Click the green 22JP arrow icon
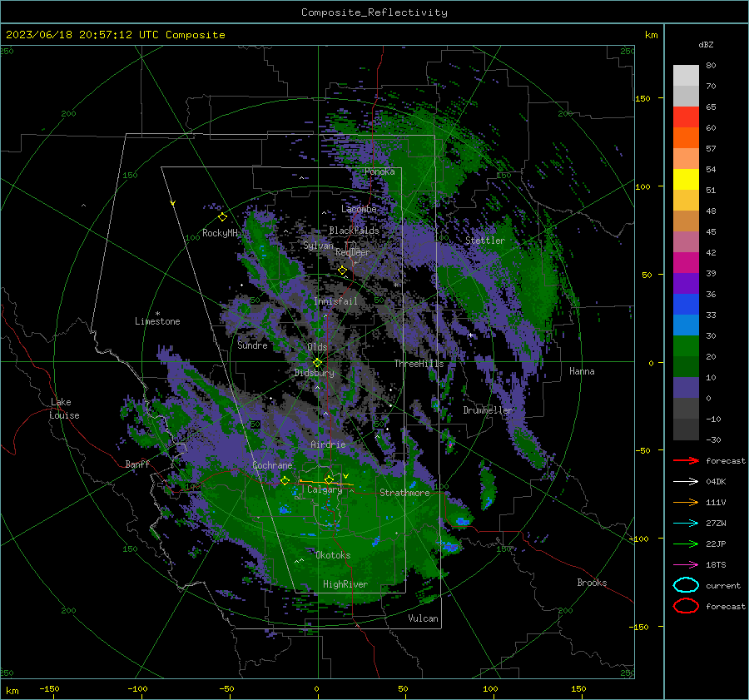The image size is (749, 700). click(686, 544)
